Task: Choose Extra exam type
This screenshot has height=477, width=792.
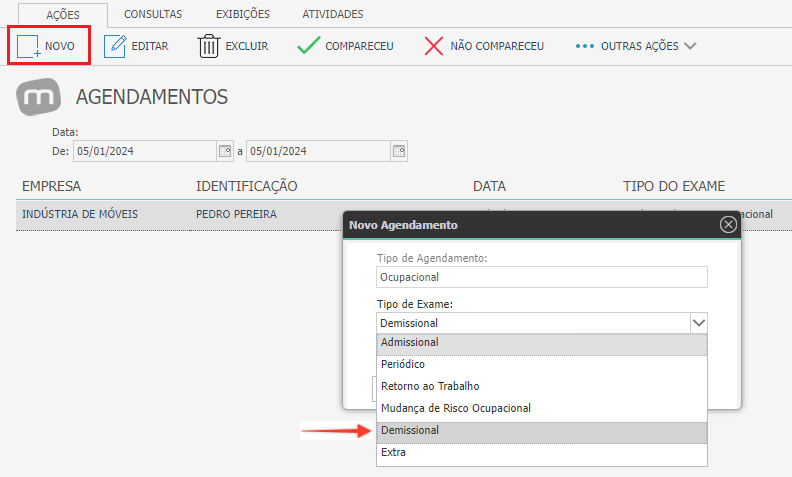Action: pyautogui.click(x=542, y=453)
